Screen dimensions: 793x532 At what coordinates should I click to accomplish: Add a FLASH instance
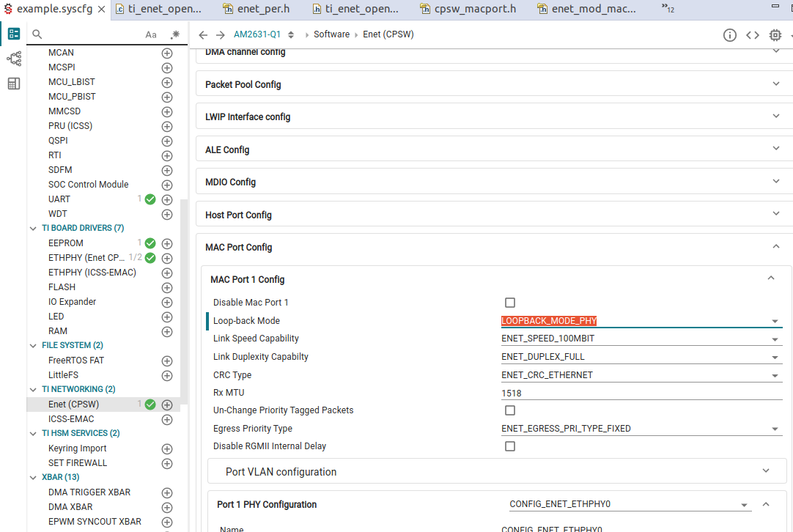(167, 288)
